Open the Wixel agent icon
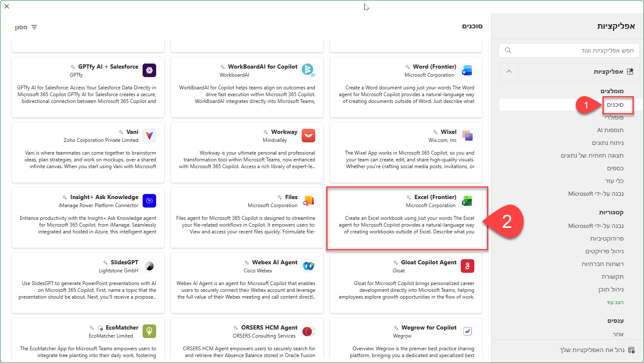This screenshot has height=363, width=644. tap(467, 136)
